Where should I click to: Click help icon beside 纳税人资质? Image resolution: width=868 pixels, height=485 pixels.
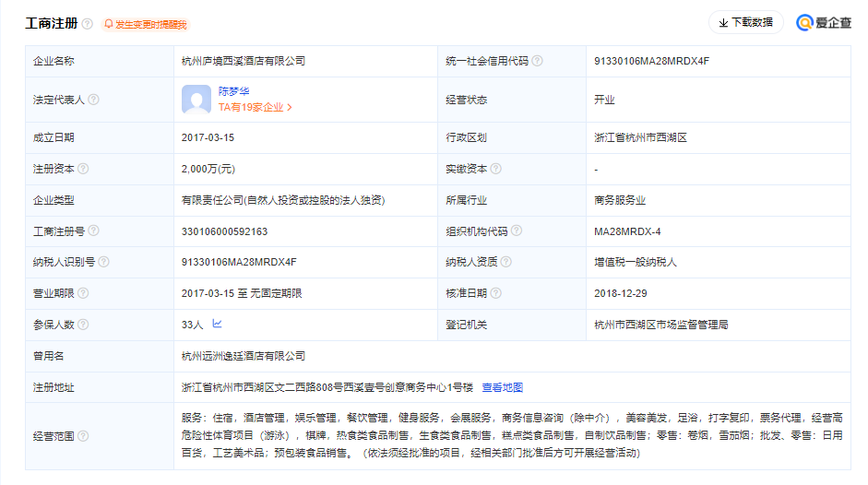506,262
